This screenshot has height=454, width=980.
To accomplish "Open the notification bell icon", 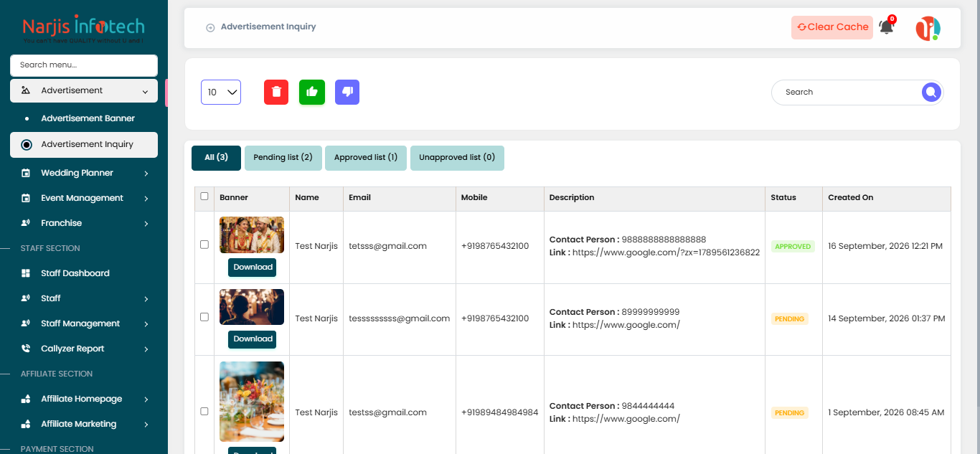I will click(x=887, y=27).
